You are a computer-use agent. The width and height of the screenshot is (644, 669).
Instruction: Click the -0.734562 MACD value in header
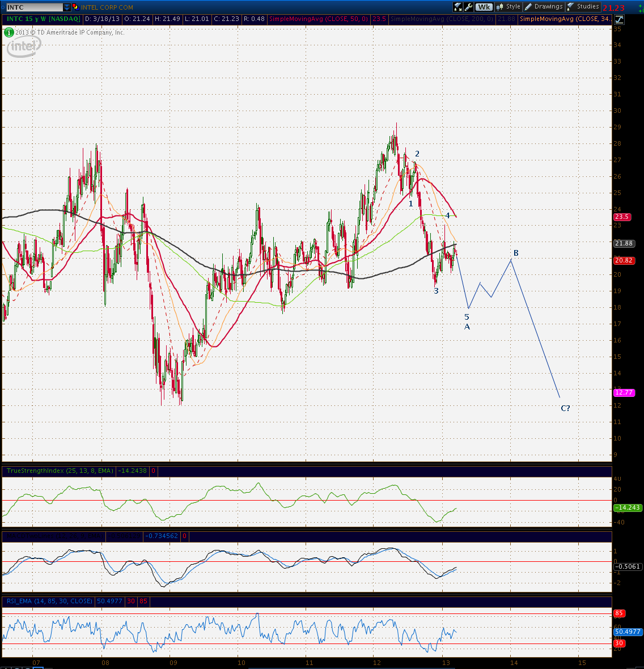tap(162, 536)
